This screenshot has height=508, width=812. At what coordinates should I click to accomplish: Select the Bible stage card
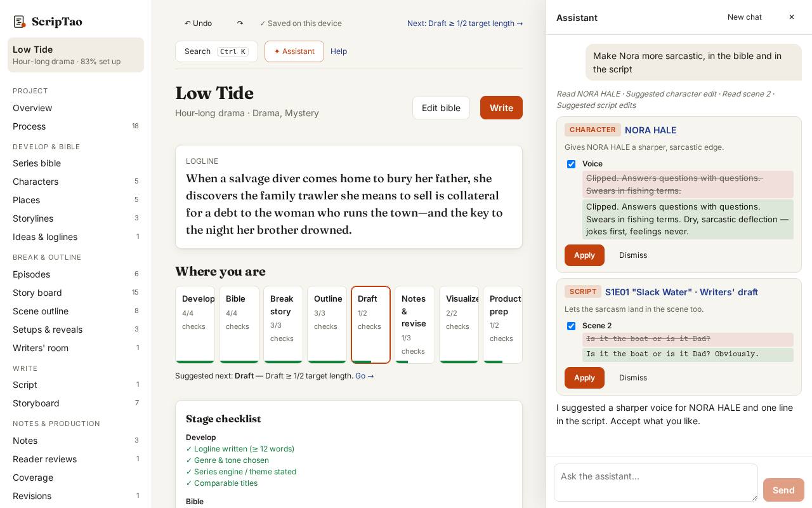pyautogui.click(x=239, y=324)
